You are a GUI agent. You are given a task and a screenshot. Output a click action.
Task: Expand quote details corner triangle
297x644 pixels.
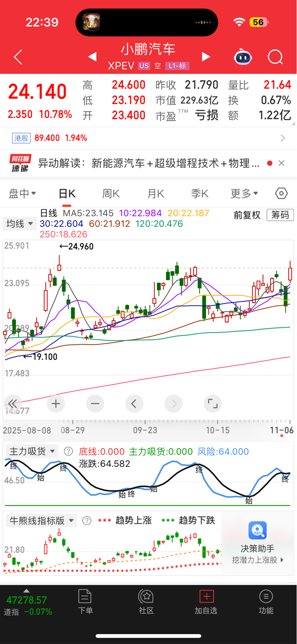tap(294, 123)
